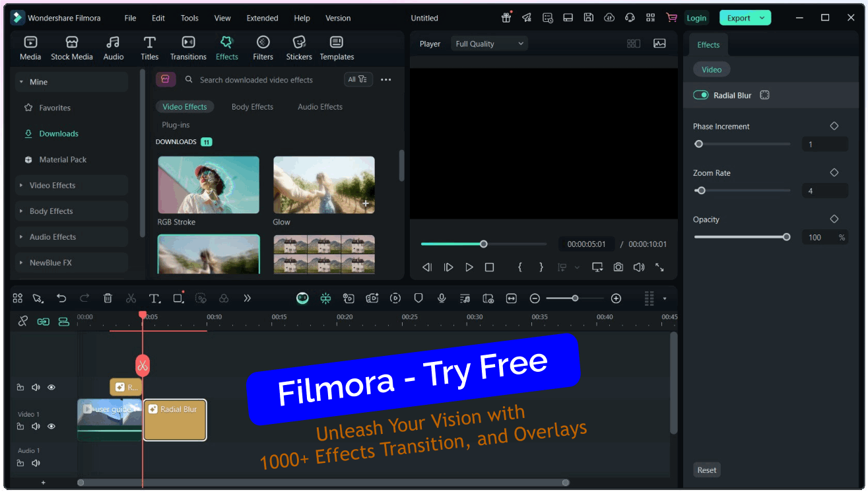Screen dimensions: 868x492
Task: Open the Tools menu
Action: pyautogui.click(x=189, y=18)
